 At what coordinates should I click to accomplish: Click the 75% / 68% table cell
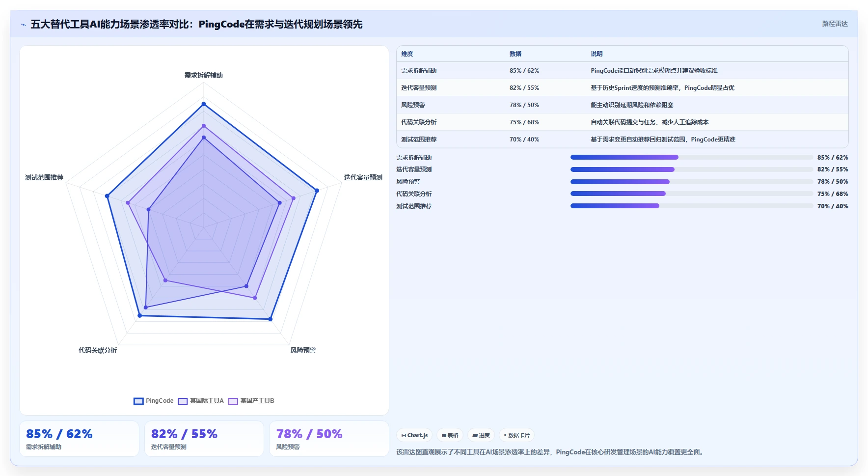[x=524, y=122]
